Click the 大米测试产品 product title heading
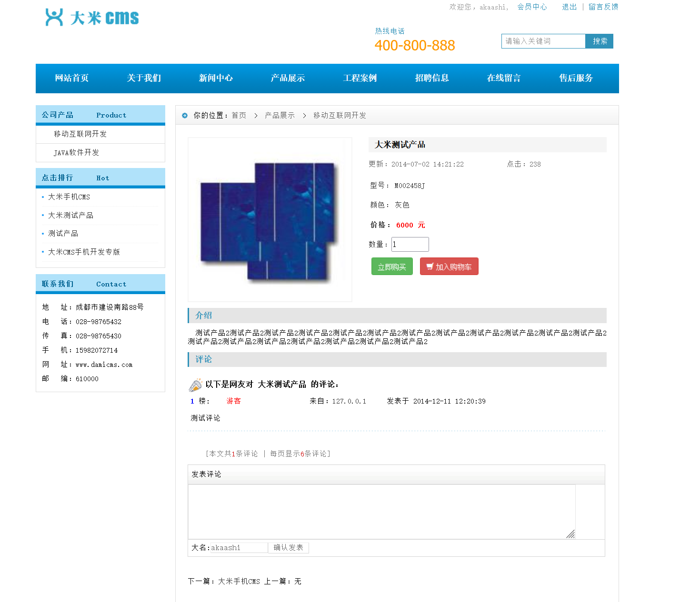This screenshot has height=602, width=700. pyautogui.click(x=400, y=145)
